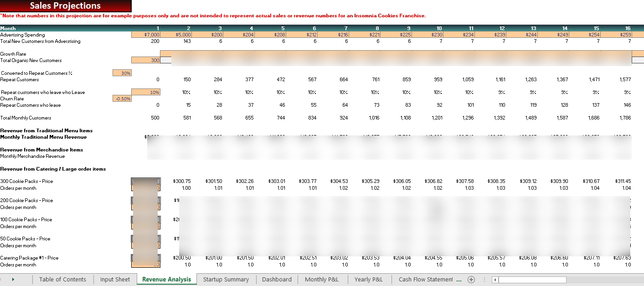Select the Revenue from Traditional Menu Items heading

click(46, 130)
